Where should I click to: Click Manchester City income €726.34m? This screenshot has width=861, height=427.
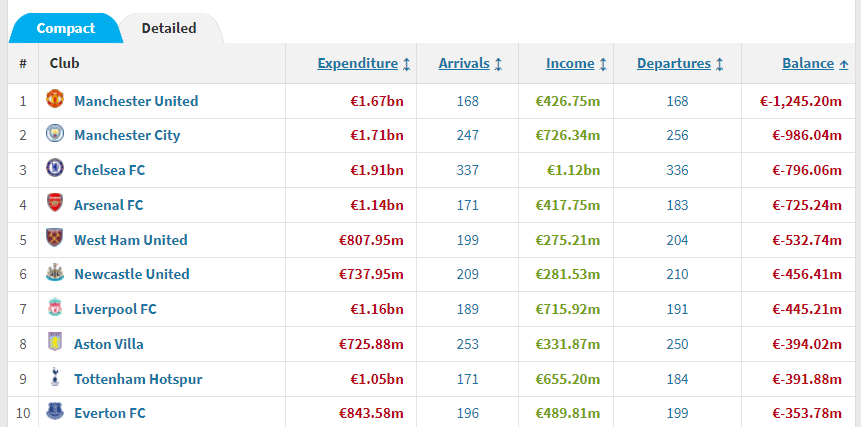tap(568, 135)
